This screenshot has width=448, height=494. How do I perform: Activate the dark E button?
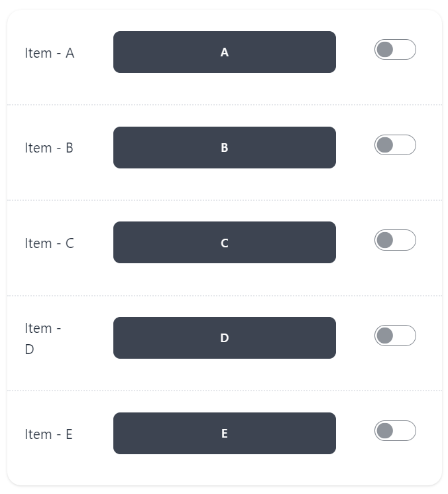224,434
